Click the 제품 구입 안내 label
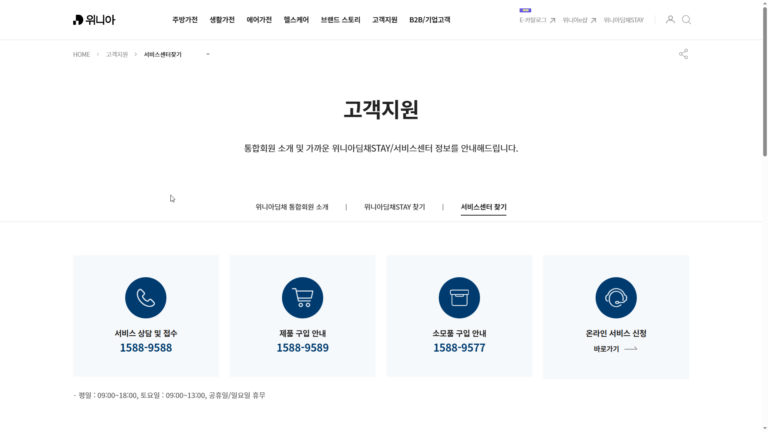The height and width of the screenshot is (432, 768). (x=303, y=333)
